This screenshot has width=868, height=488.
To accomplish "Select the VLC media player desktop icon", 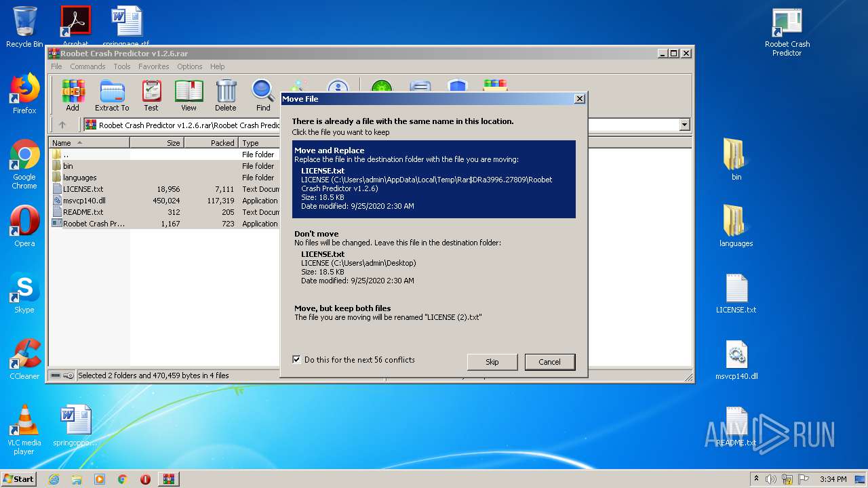I will click(24, 430).
